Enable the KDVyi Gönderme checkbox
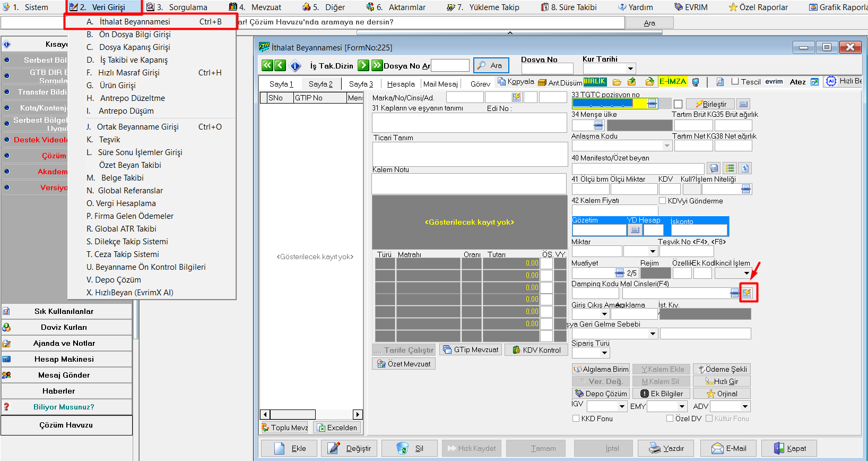 [662, 201]
